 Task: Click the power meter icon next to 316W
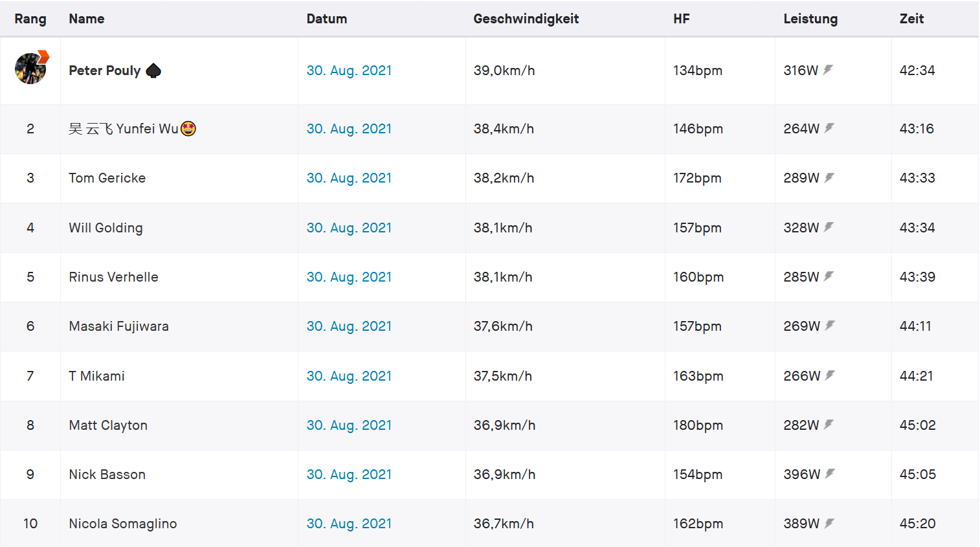pyautogui.click(x=828, y=70)
